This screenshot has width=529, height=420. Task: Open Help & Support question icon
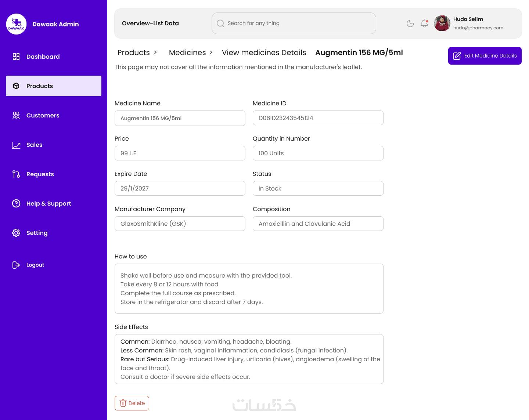[x=16, y=203]
